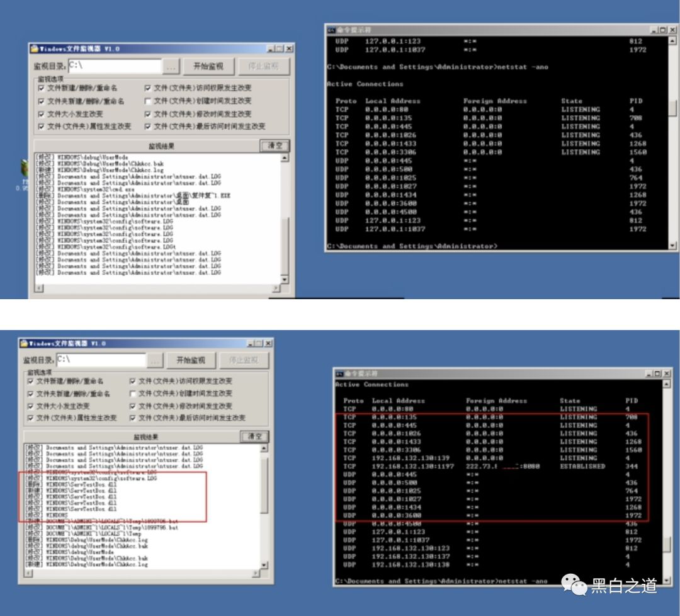
Task: Toggle 文件(文件夹)访问权限发生改变 in upper window
Action: point(148,88)
